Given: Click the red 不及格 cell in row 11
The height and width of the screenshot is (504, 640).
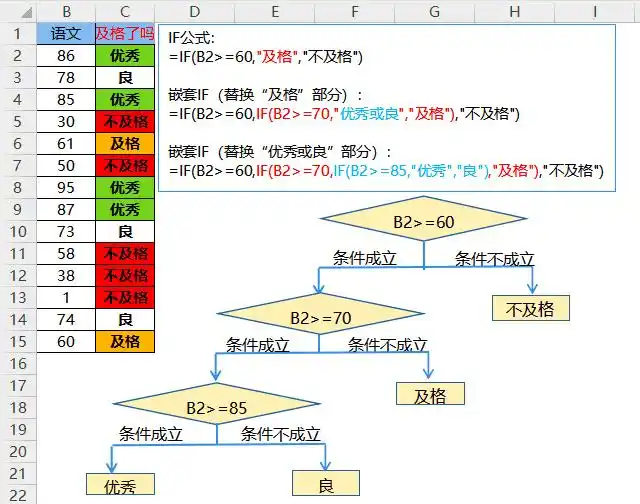Looking at the screenshot, I should pyautogui.click(x=125, y=254).
